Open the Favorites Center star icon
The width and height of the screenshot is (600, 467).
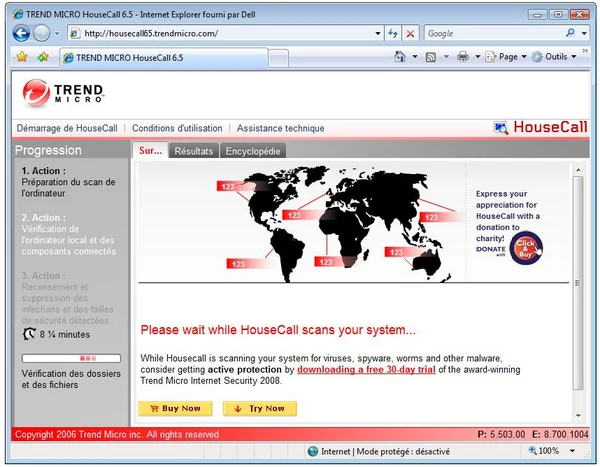click(x=22, y=57)
